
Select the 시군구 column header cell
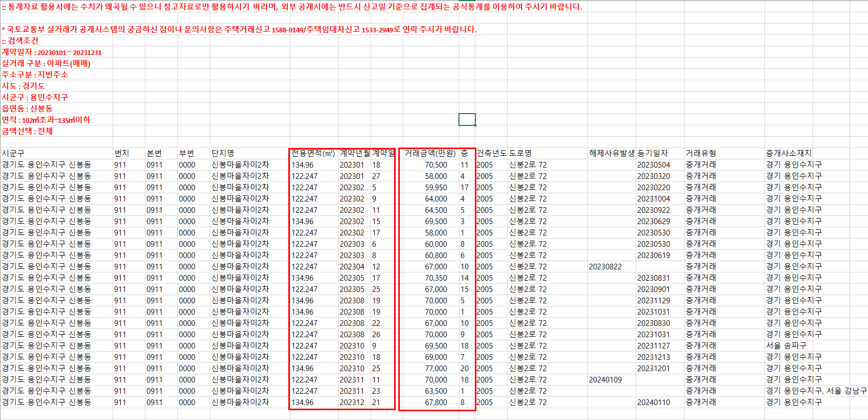click(x=57, y=153)
